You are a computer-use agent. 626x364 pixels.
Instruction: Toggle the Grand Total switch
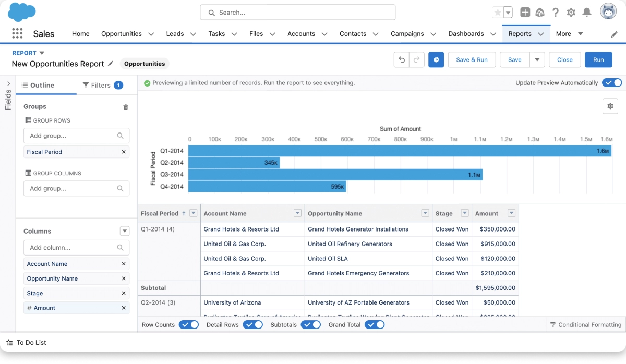pos(375,324)
